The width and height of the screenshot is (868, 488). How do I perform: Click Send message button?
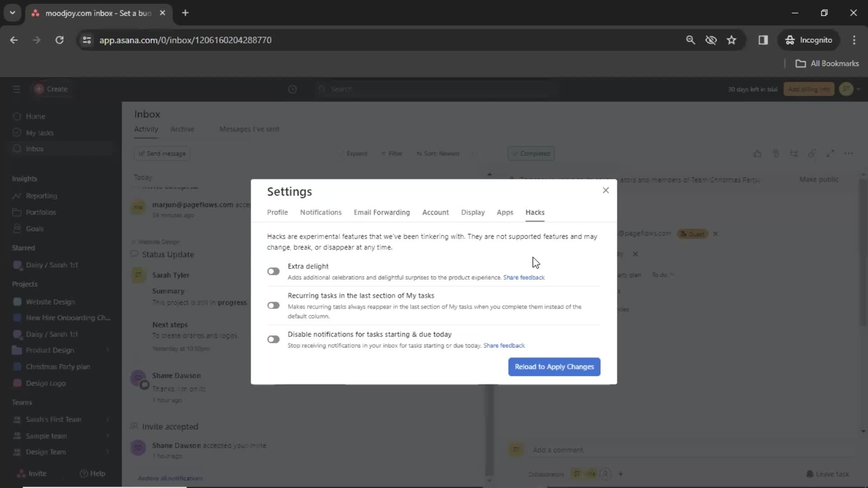point(162,154)
